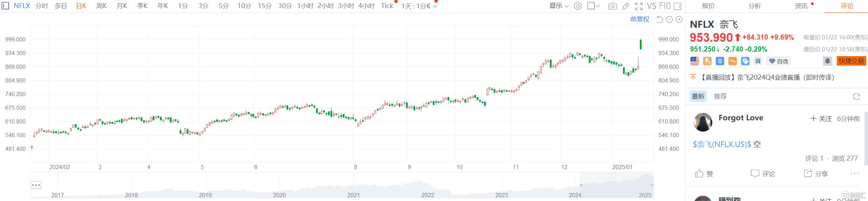Viewport: 868px width, 201px height.
Task: Select the 1小时 interval
Action: (305, 6)
